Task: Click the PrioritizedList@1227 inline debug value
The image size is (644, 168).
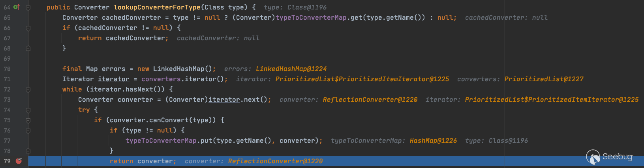Action: (544, 79)
